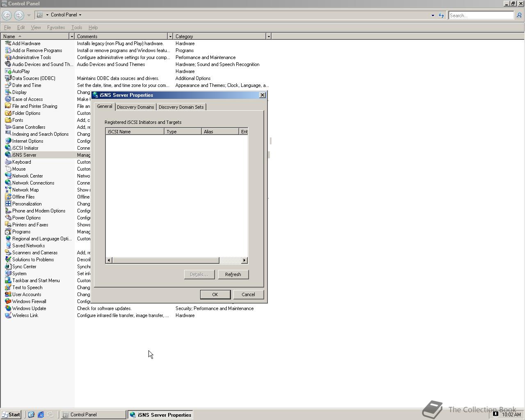The width and height of the screenshot is (525, 420).
Task: Select the Fonts icon
Action: pos(8,120)
